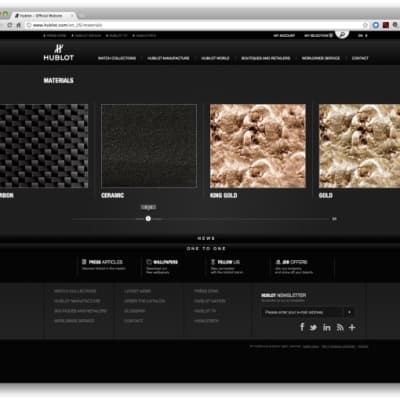The image size is (400, 399).
Task: Go to the Contact page
Action: click(x=360, y=58)
